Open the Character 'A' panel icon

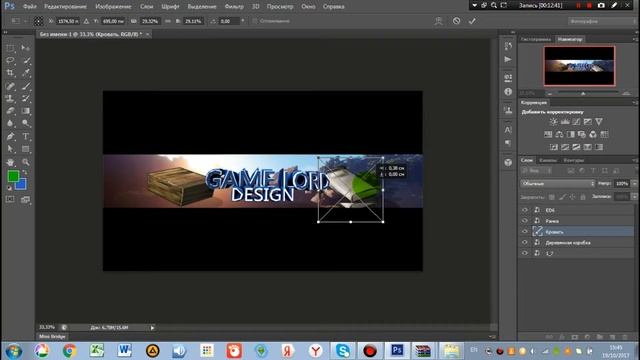point(508,130)
